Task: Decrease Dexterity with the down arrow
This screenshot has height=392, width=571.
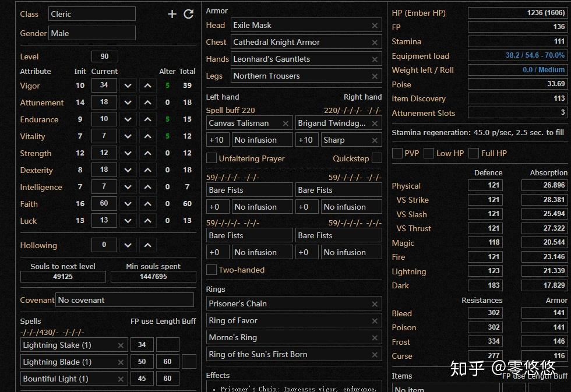Action: (x=128, y=170)
